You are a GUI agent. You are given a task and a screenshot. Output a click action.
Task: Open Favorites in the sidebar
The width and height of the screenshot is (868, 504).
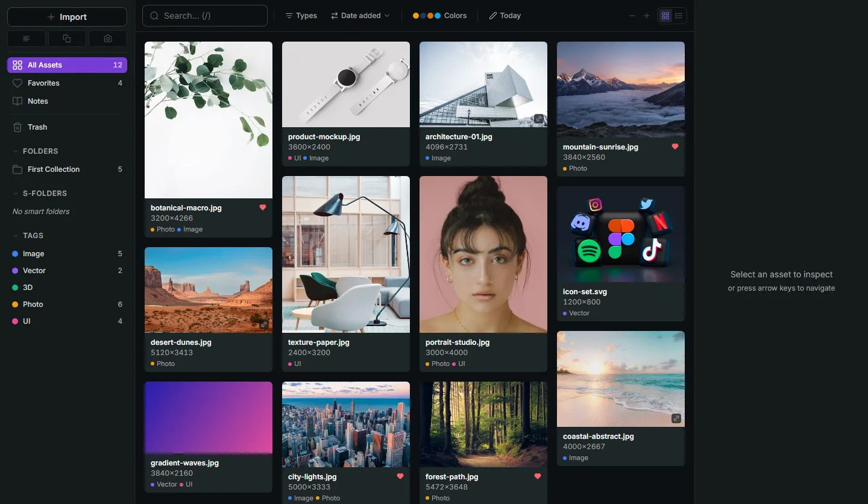point(67,83)
